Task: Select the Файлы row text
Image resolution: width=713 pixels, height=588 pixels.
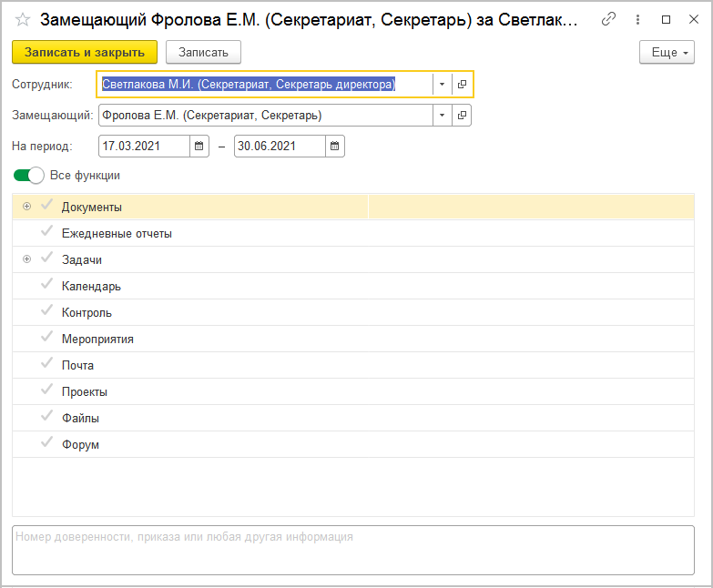Action: point(80,418)
